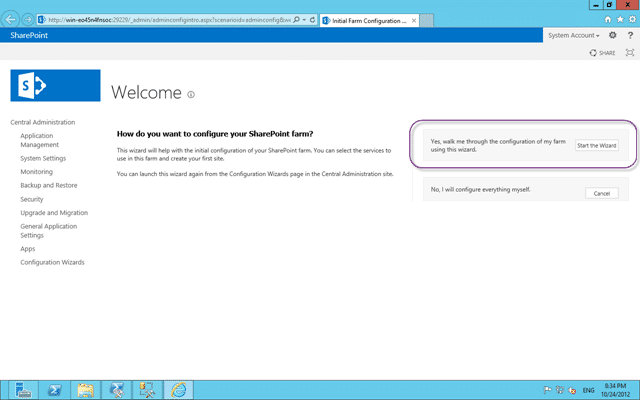Click the page refresh icon
The height and width of the screenshot is (400, 640).
(312, 20)
